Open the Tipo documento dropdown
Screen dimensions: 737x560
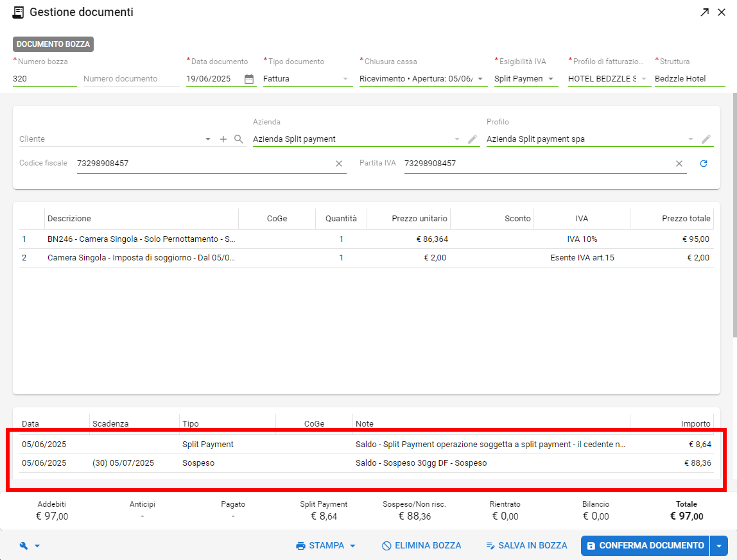pos(345,79)
